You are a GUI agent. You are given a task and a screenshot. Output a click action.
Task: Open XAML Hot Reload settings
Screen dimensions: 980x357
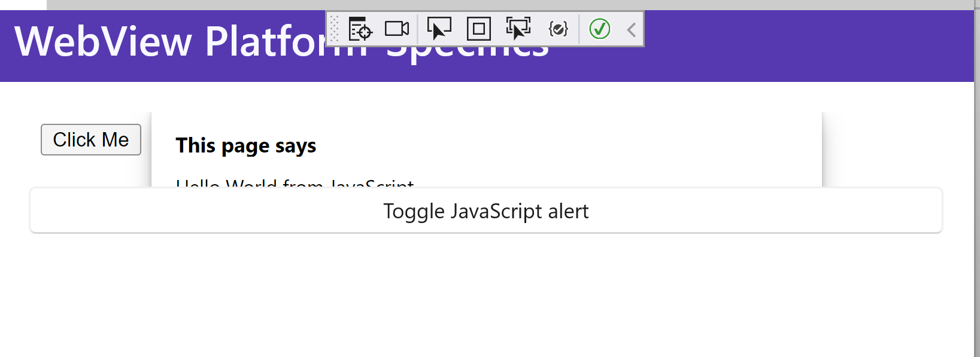(558, 28)
